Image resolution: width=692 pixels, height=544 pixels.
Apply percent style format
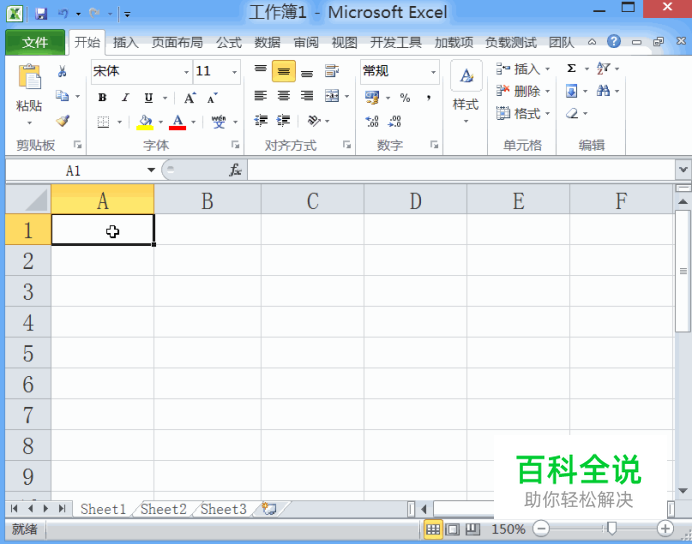(x=405, y=98)
